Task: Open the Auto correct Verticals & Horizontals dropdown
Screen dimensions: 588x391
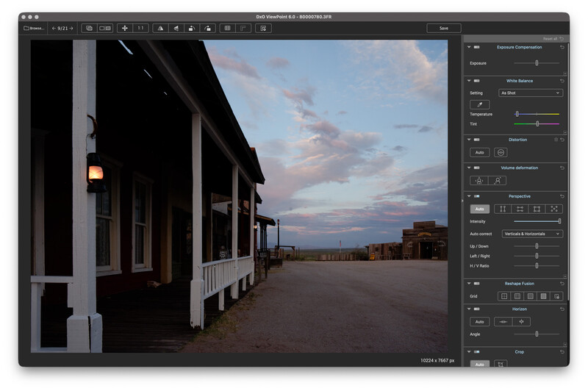Action: (532, 234)
